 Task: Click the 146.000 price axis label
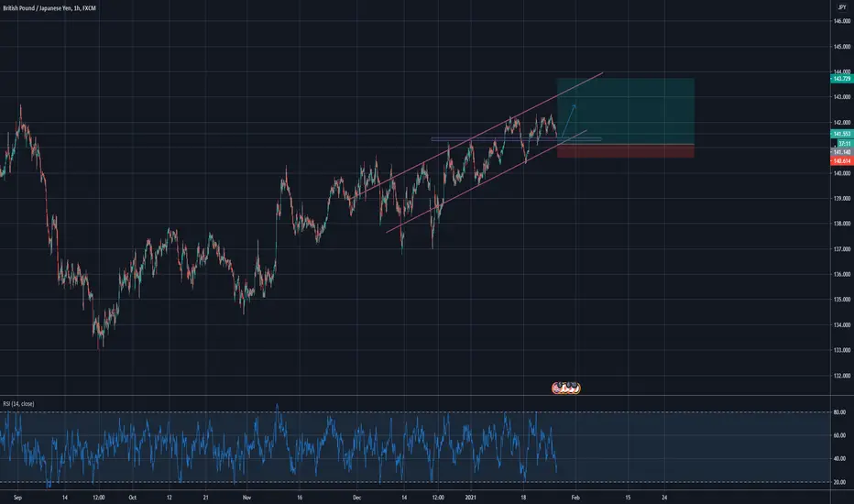point(842,21)
